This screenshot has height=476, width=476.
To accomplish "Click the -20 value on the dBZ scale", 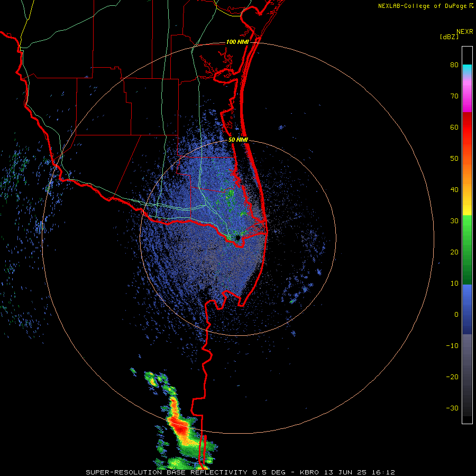I will coord(452,377).
